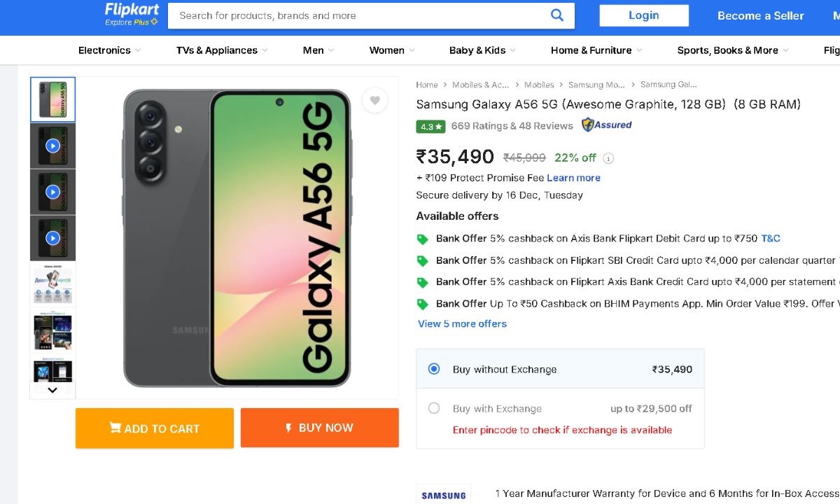
Task: Add phone to wishlist heart icon
Action: 375,101
